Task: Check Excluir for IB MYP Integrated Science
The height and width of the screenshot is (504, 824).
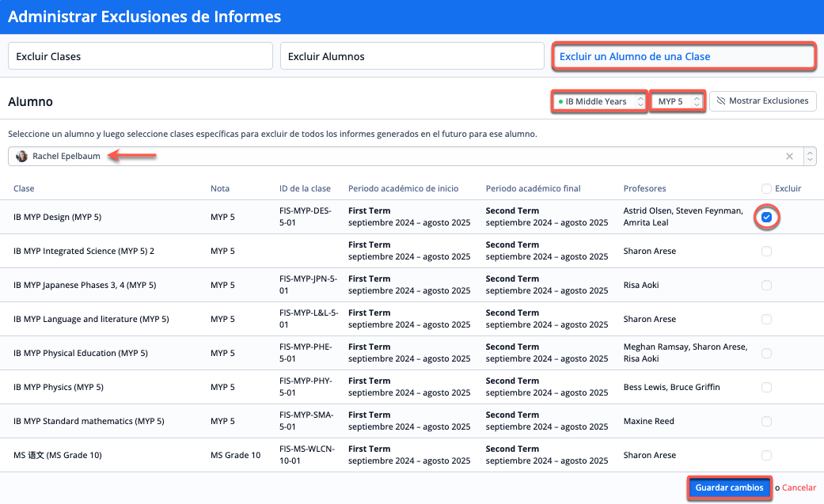Action: [766, 252]
